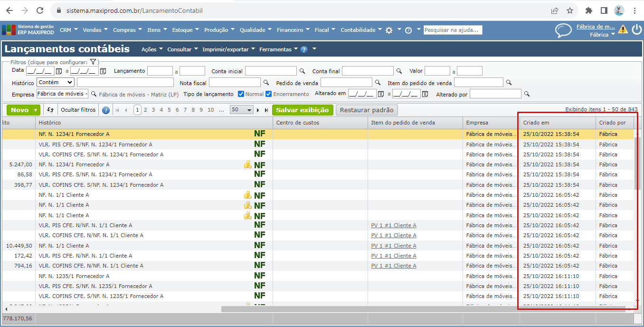Click the magnifier beside Pedido de venda field
This screenshot has height=327, width=644.
tap(378, 83)
